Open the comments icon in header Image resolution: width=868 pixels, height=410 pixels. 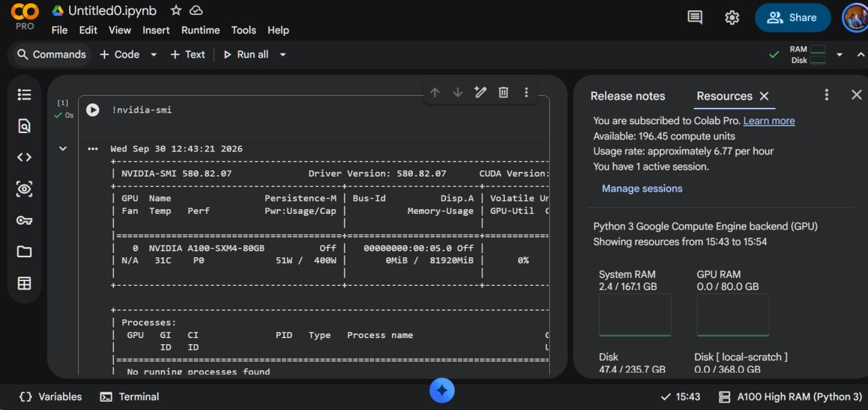[695, 18]
